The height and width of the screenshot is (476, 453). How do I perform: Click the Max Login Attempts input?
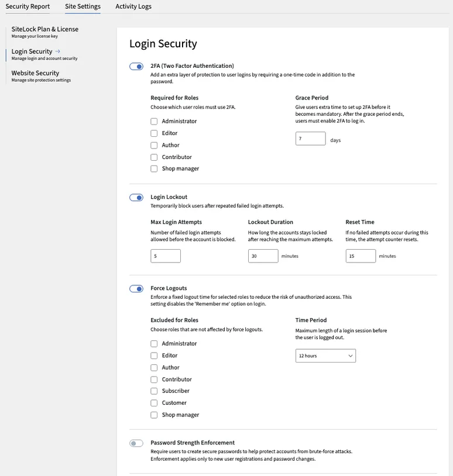click(166, 256)
